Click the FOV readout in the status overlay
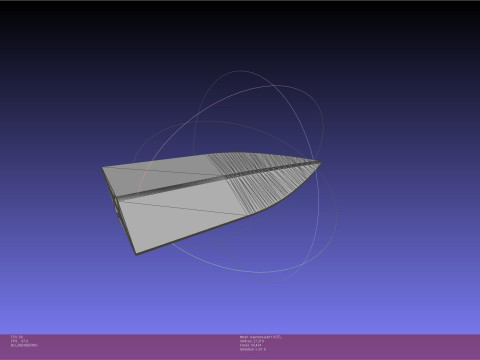This screenshot has width=480, height=360. [x=17, y=337]
